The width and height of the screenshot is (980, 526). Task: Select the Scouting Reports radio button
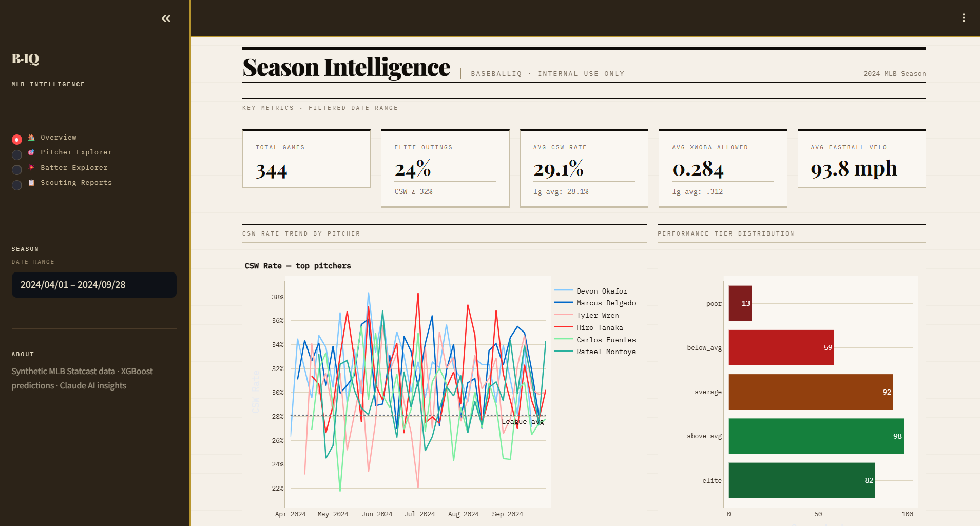click(x=17, y=185)
